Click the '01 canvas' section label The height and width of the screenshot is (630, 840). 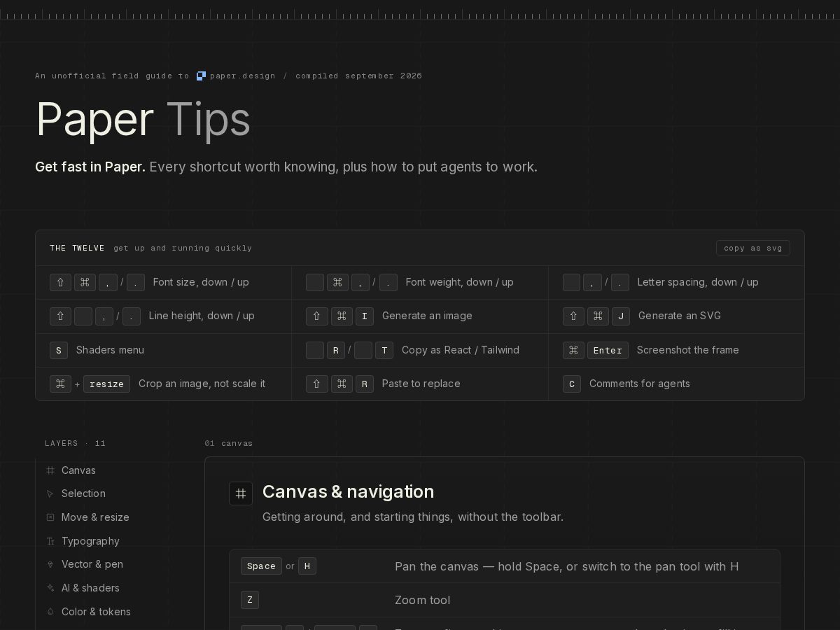(229, 443)
